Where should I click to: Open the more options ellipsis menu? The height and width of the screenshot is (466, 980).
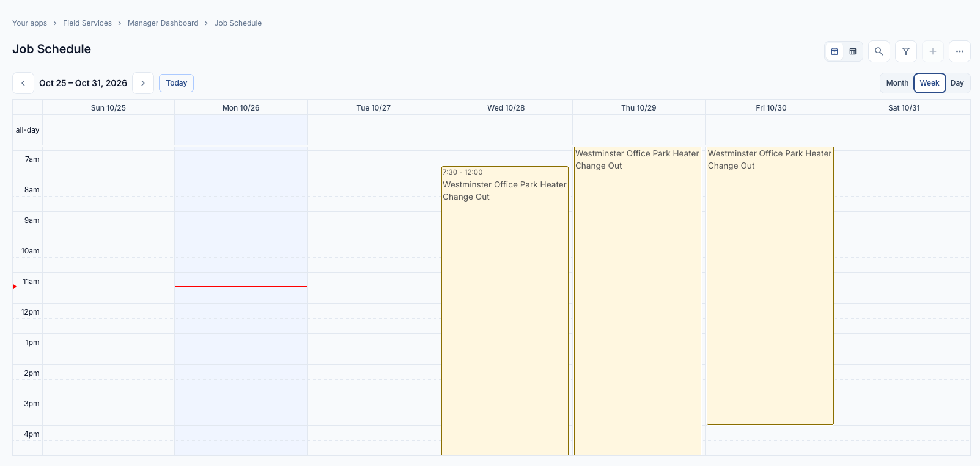tap(960, 52)
